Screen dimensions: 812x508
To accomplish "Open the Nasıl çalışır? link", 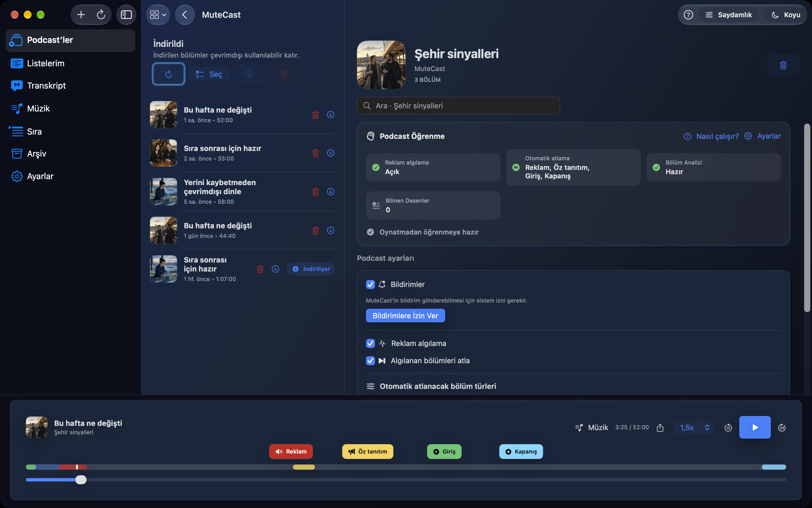I will click(x=711, y=136).
